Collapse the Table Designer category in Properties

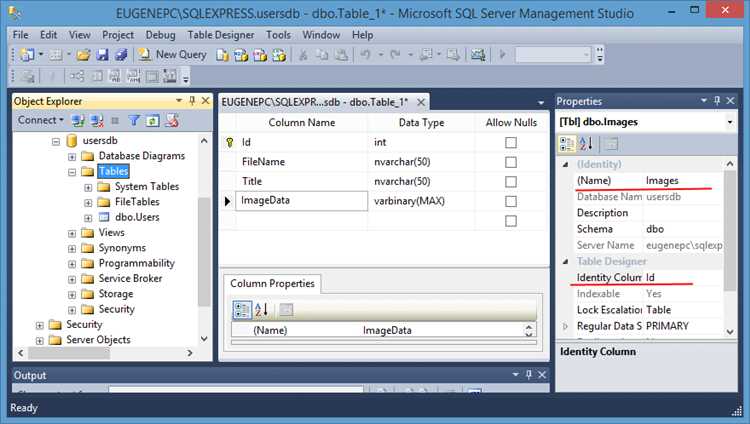click(x=566, y=262)
